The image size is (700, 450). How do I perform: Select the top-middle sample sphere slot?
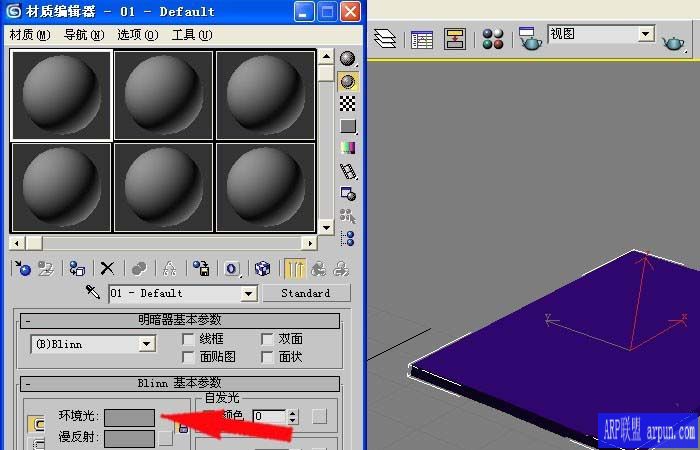(x=163, y=95)
